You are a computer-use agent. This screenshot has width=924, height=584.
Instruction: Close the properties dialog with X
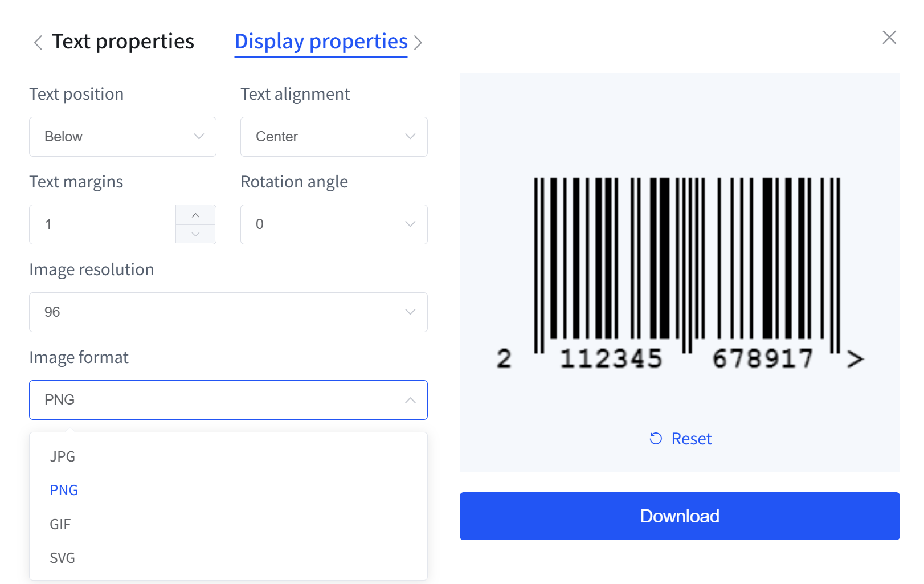(889, 38)
